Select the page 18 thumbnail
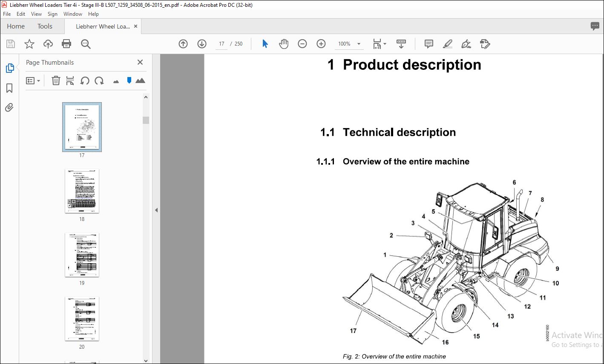The image size is (604, 364). [82, 191]
